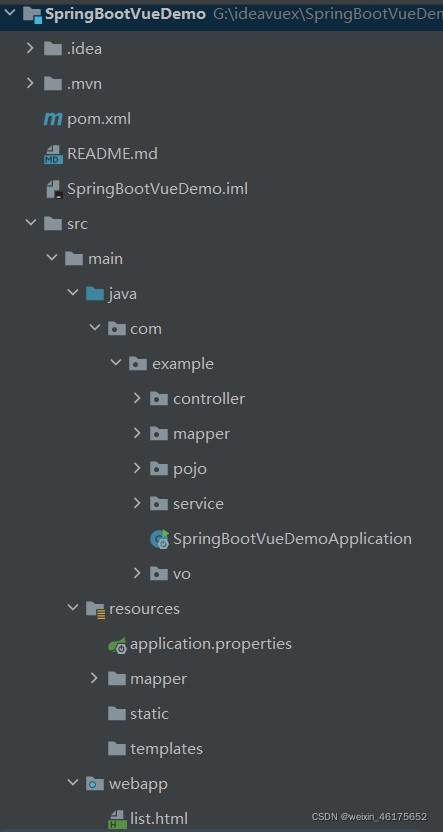Expand the .mvn folder
Screen dimensions: 443x832
pos(30,83)
